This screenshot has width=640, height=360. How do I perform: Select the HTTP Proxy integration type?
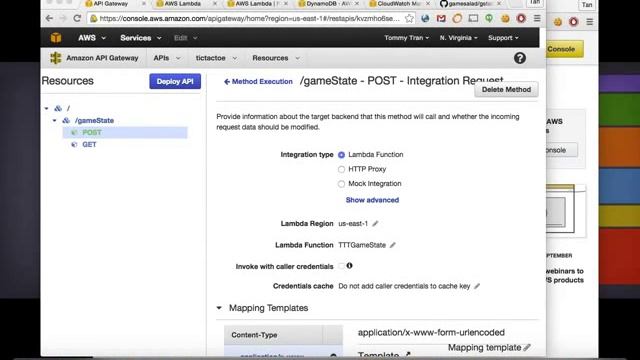point(341,169)
